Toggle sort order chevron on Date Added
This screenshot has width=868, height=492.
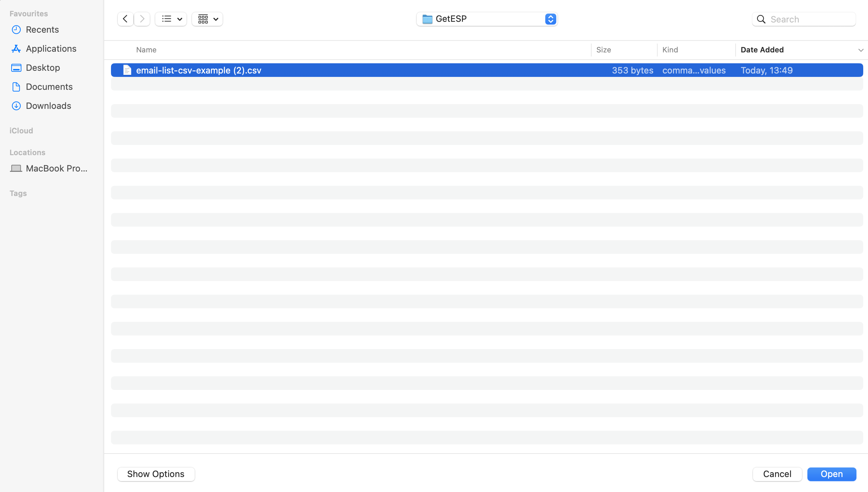861,50
